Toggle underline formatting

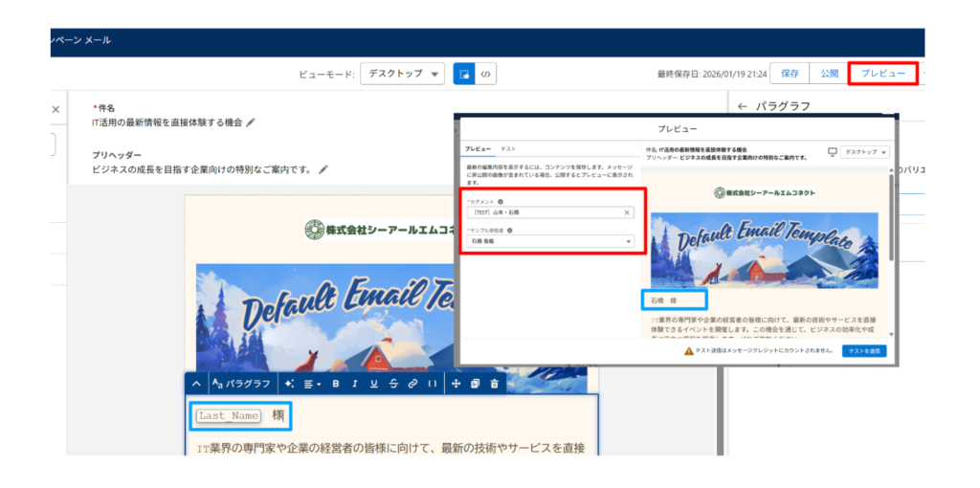click(x=374, y=384)
